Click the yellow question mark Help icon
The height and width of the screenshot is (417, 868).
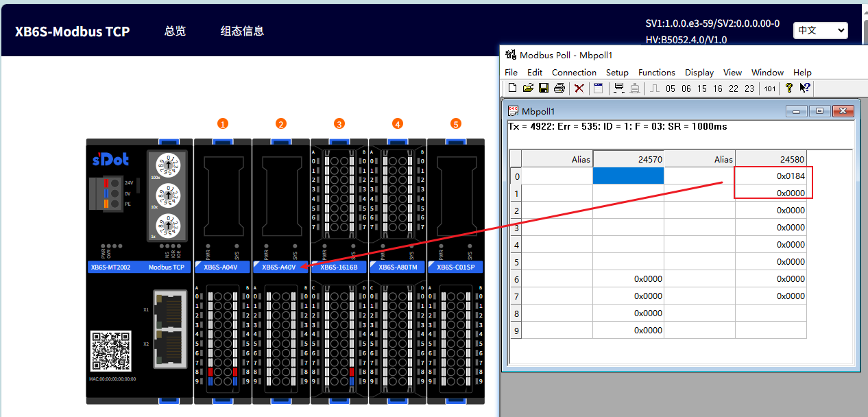click(789, 88)
